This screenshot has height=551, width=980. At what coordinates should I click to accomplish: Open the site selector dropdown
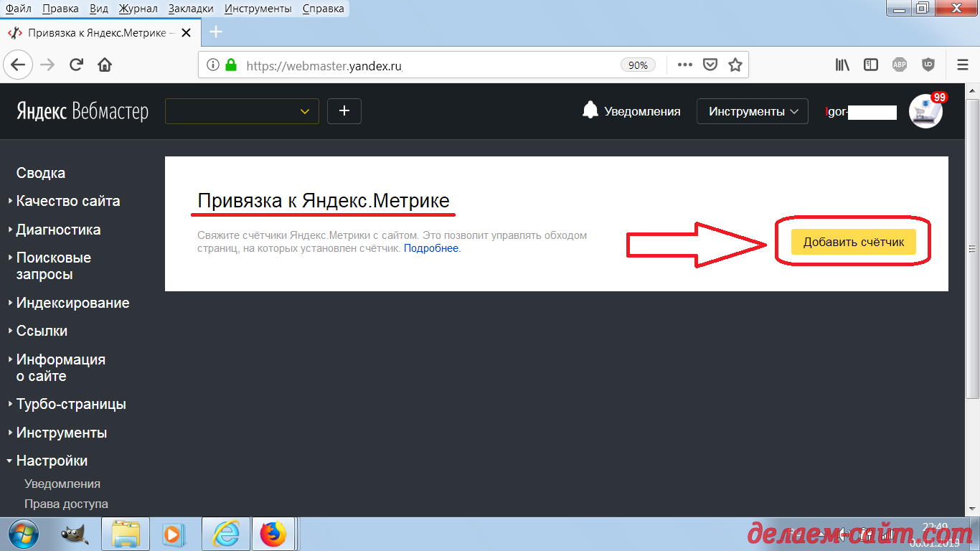click(x=242, y=111)
